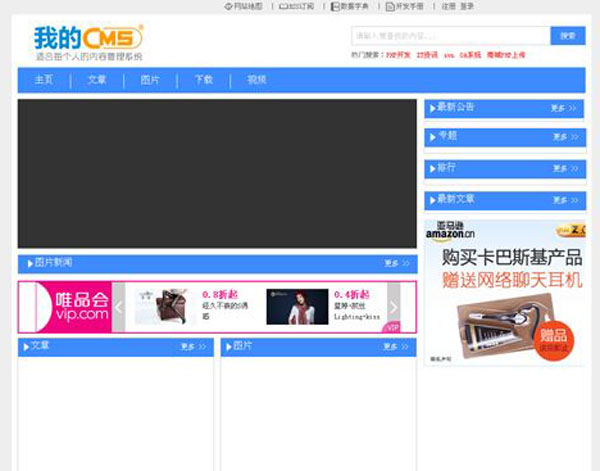The width and height of the screenshot is (600, 471).
Task: Click the vip.com 唯品会 banner logo
Action: click(x=64, y=306)
